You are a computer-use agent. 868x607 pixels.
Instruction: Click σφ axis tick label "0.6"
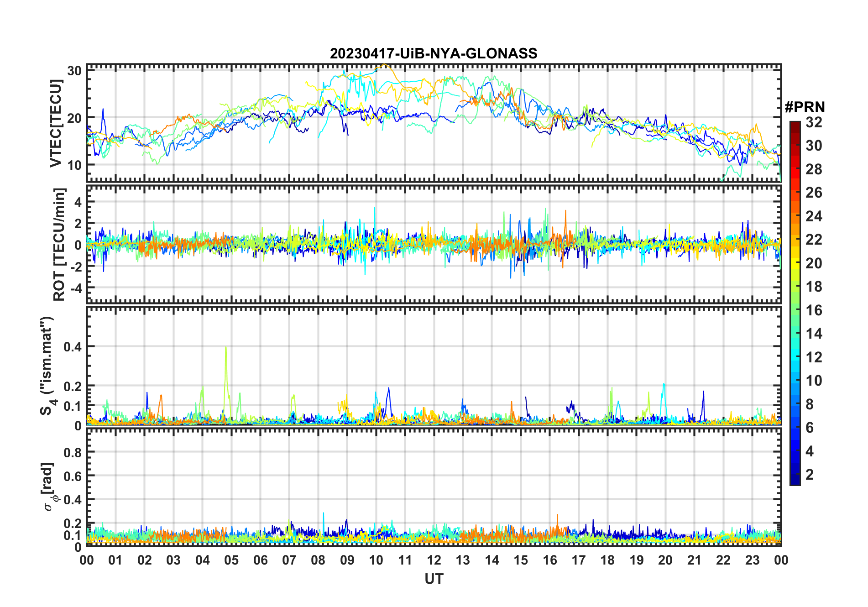coord(73,476)
